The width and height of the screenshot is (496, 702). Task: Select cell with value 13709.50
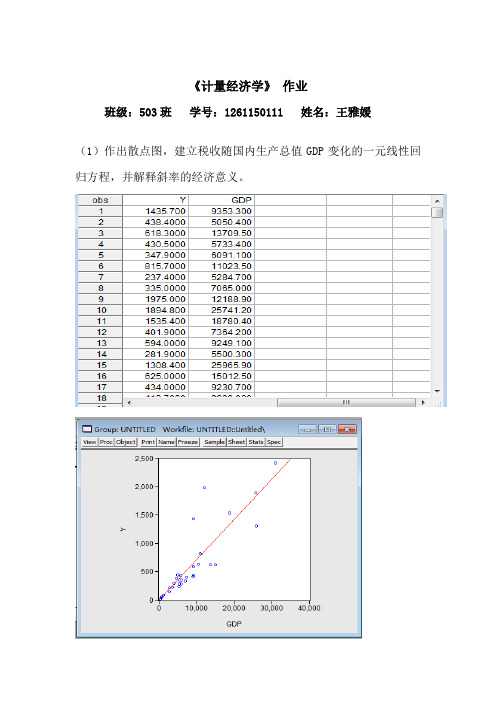(x=221, y=233)
